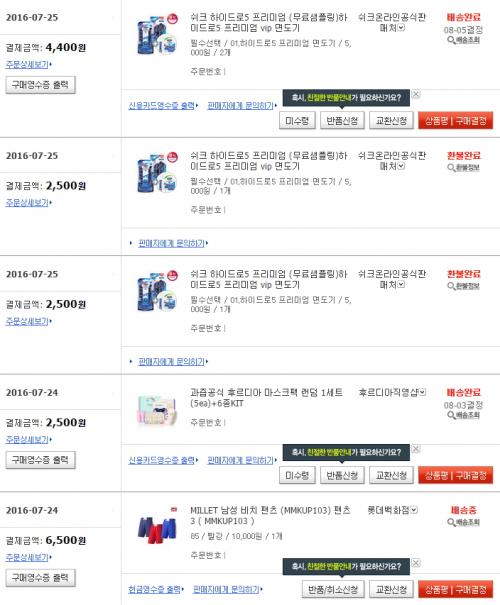This screenshot has height=605, width=500.
Task: Dismiss return guide tooltip on MILLET order
Action: pyautogui.click(x=416, y=563)
